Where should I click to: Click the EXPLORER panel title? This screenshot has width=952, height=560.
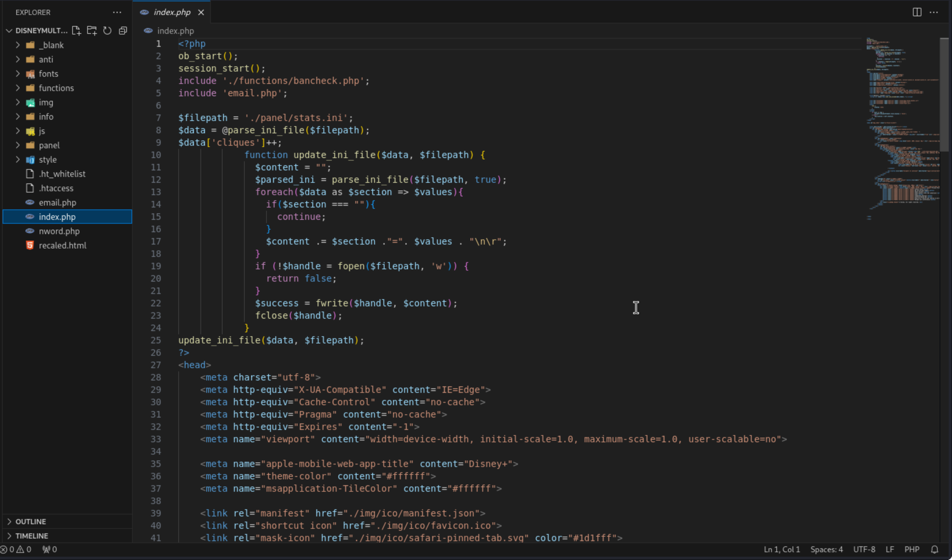(x=33, y=12)
